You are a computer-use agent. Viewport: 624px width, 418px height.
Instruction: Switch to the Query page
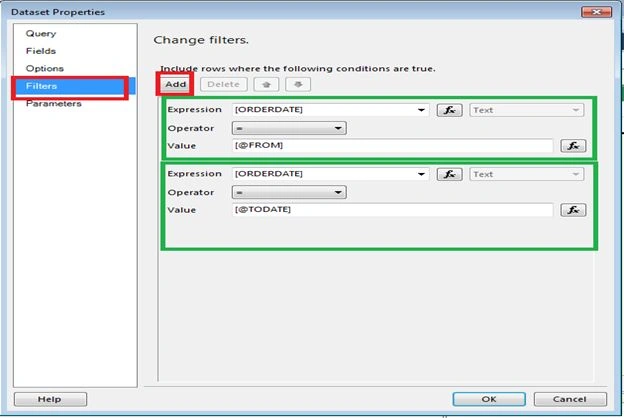click(x=41, y=33)
